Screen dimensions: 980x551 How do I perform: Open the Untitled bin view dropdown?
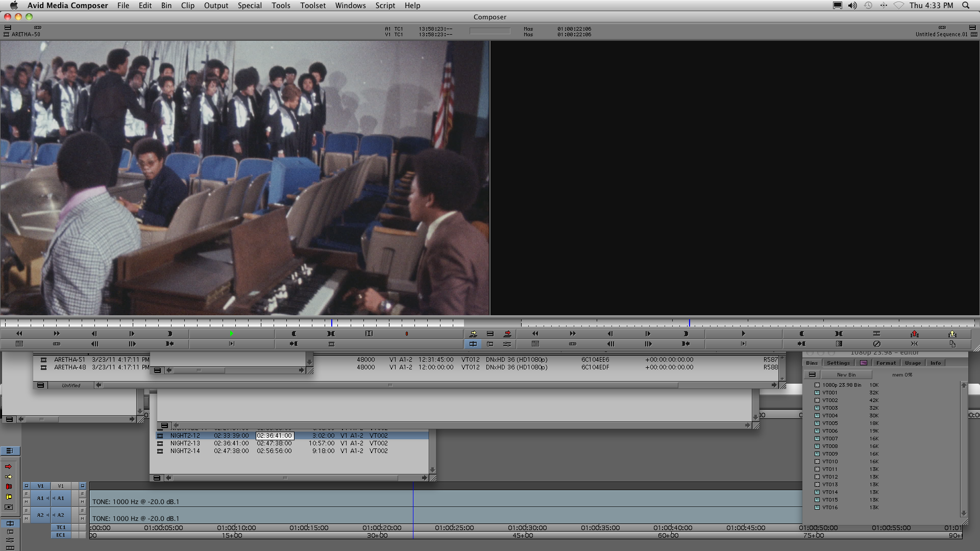[71, 385]
